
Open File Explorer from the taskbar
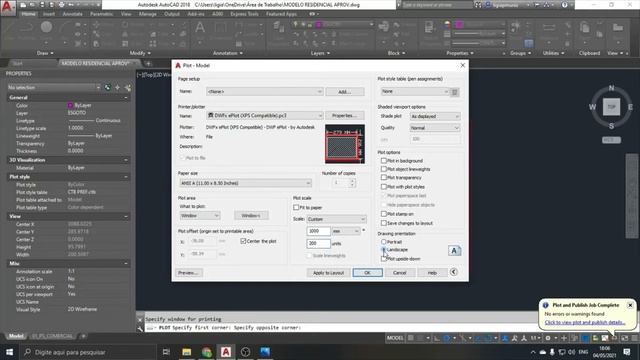pyautogui.click(x=187, y=352)
